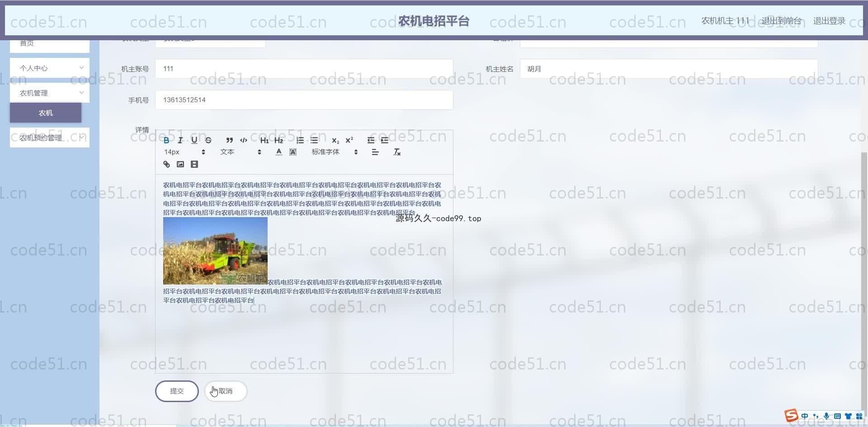Focus the 机主姓名 input field

pos(669,69)
